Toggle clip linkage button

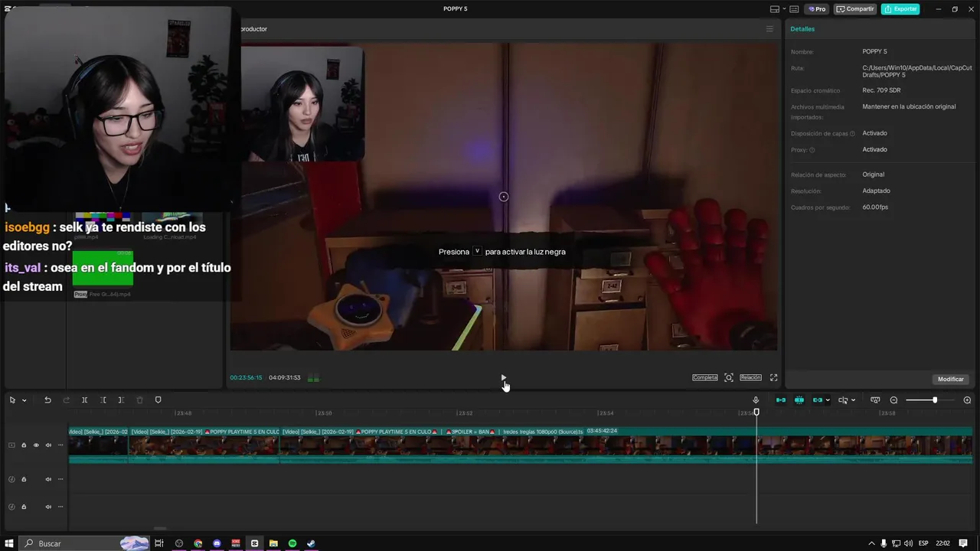pyautogui.click(x=818, y=400)
